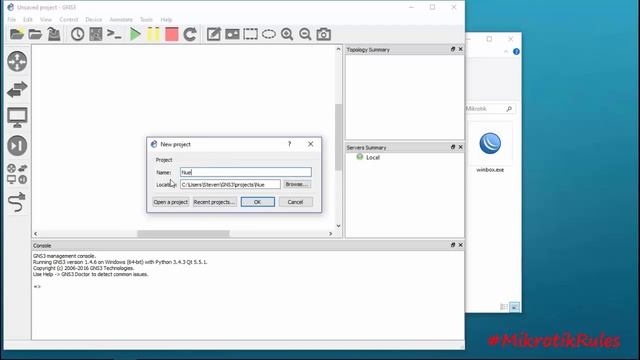Open the Control menu
Screen dimensions: 640x360
pyautogui.click(x=69, y=20)
